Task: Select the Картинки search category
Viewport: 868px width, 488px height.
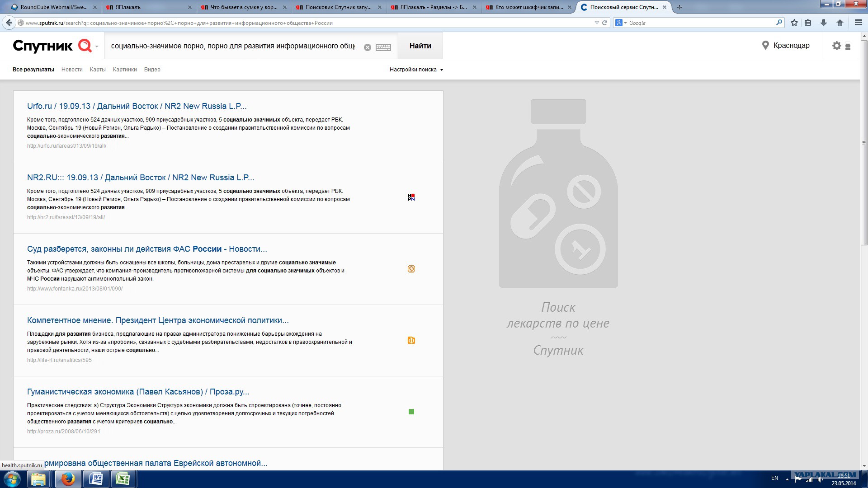Action: (125, 70)
